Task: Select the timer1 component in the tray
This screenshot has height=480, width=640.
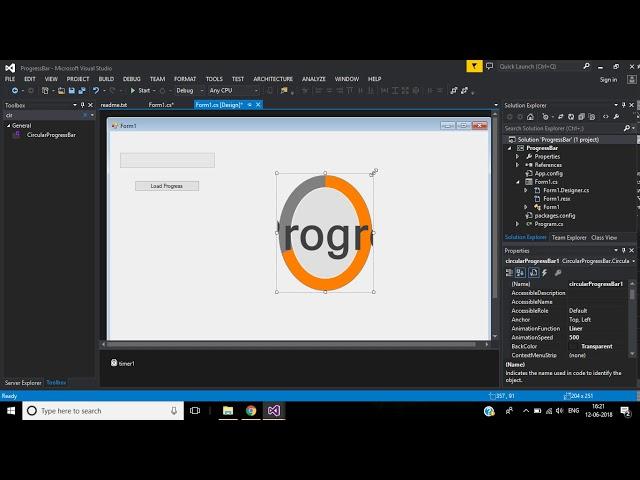Action: 123,363
